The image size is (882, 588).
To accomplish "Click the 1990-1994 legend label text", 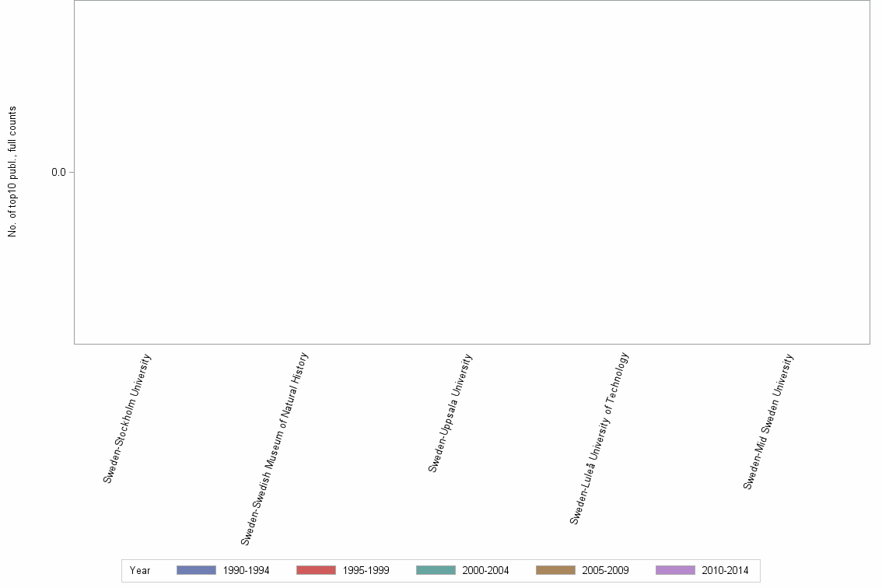I will click(246, 570).
